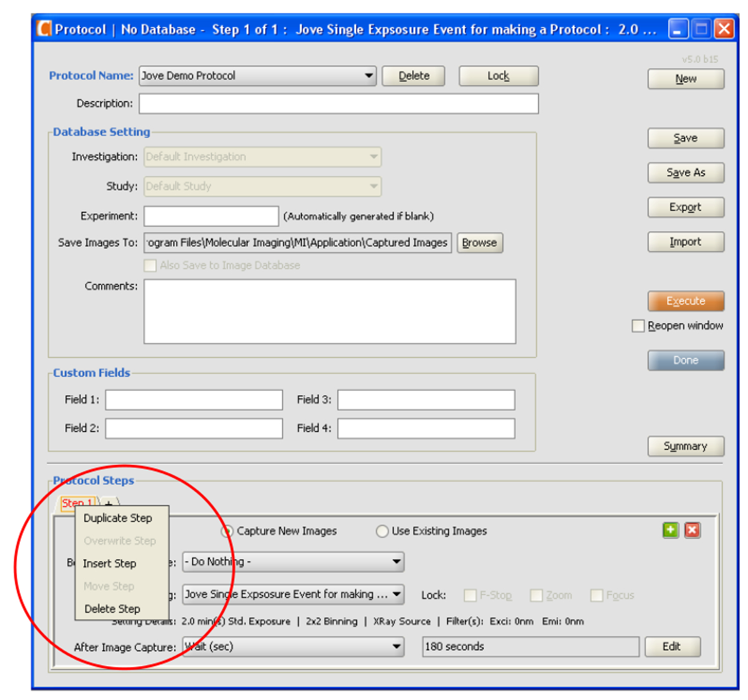
Task: Open the protocol Summary
Action: point(686,446)
